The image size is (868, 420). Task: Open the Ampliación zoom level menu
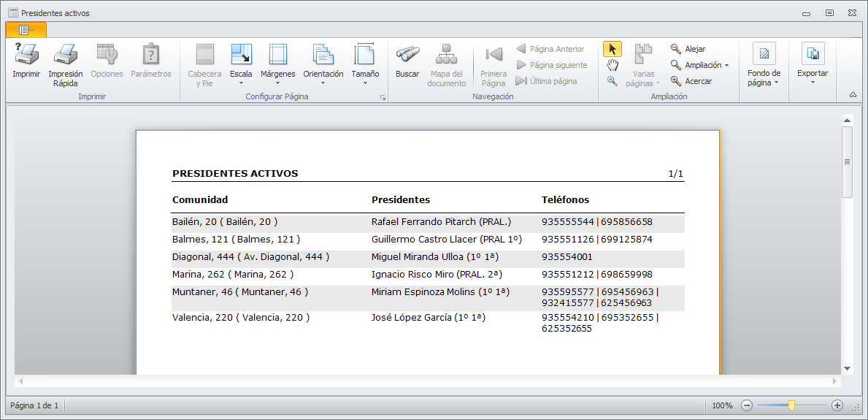tap(706, 65)
